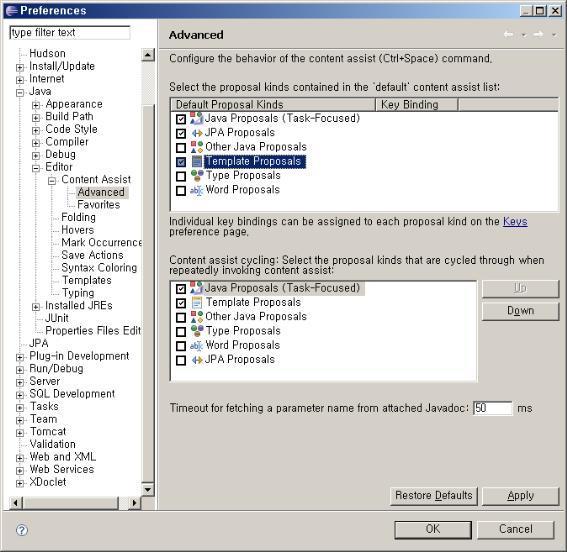Uncheck JPA Proposals in default list
567x552 pixels.
(181, 133)
